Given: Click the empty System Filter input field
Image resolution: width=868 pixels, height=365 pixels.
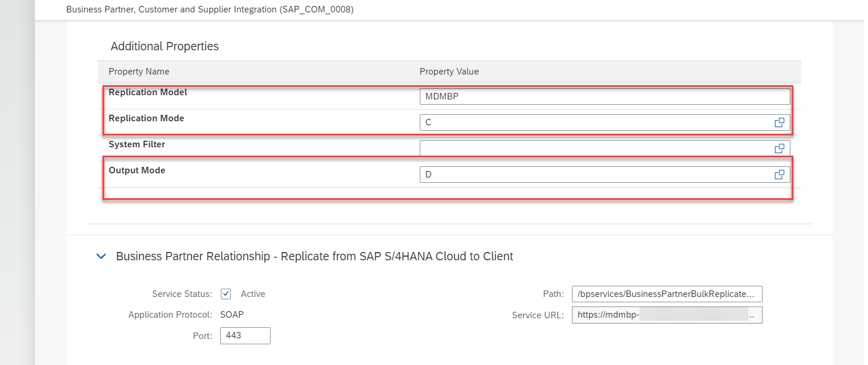Looking at the screenshot, I should pyautogui.click(x=592, y=148).
